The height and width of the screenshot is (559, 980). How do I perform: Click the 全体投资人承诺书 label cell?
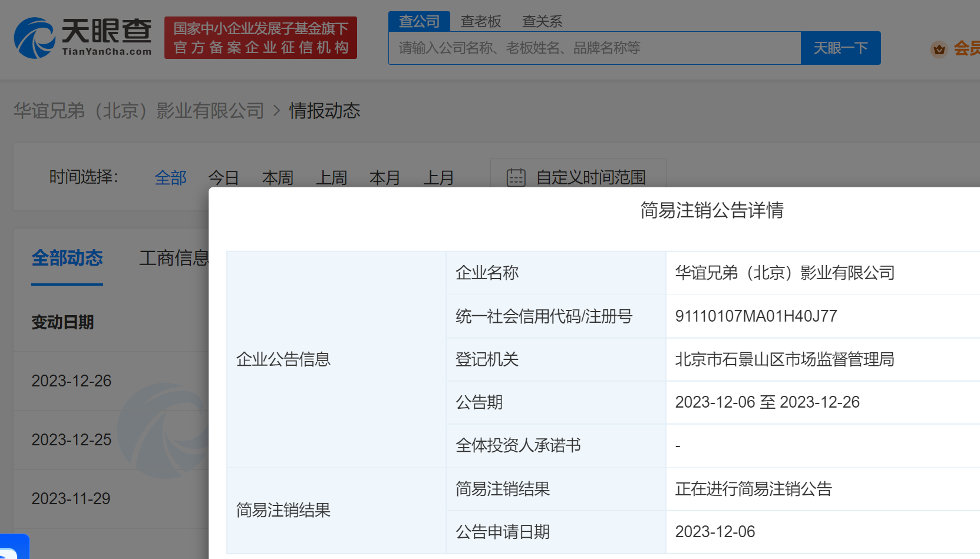click(556, 445)
